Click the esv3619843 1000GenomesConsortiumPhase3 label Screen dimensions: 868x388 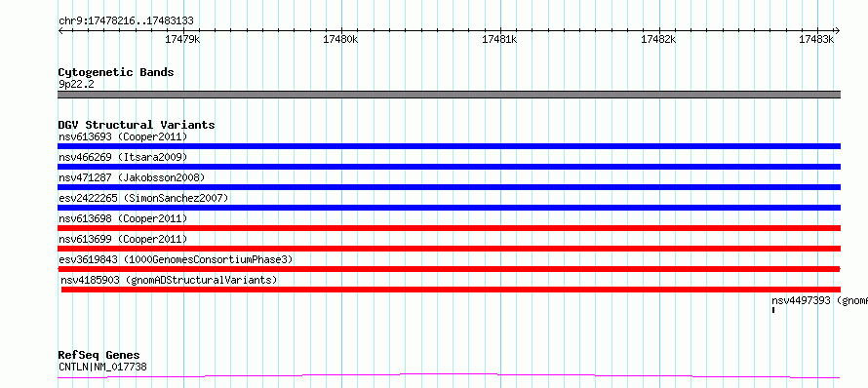pyautogui.click(x=176, y=259)
